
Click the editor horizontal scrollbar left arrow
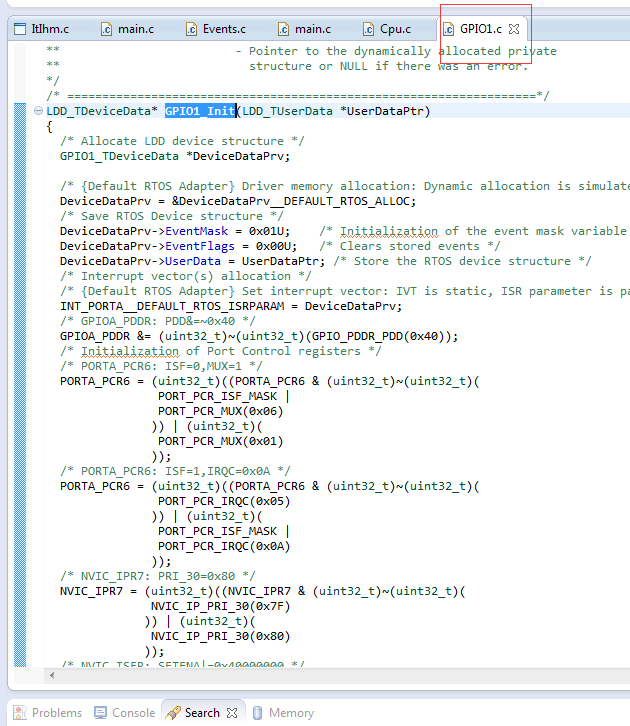click(52, 676)
